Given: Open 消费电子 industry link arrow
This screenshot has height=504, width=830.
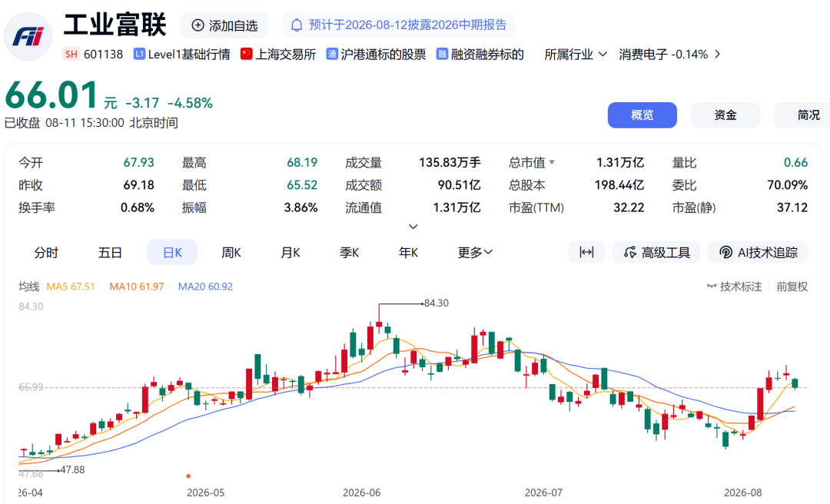Looking at the screenshot, I should click(717, 54).
